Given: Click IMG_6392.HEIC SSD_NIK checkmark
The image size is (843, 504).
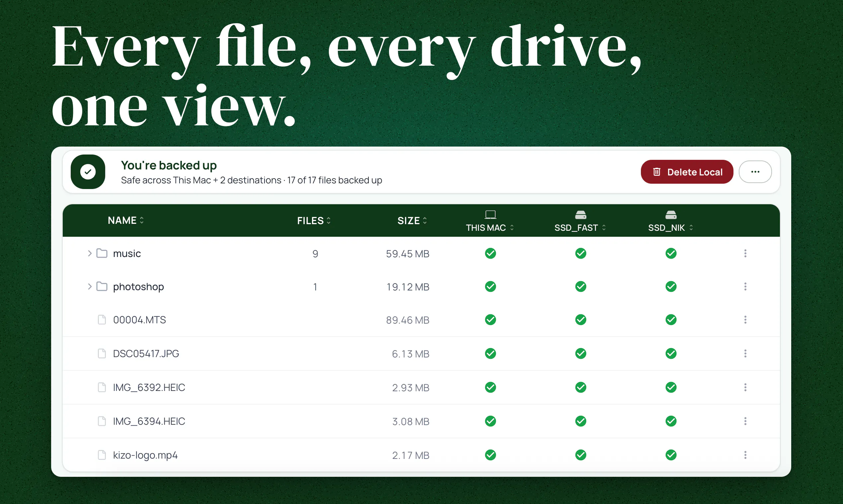Looking at the screenshot, I should point(671,388).
